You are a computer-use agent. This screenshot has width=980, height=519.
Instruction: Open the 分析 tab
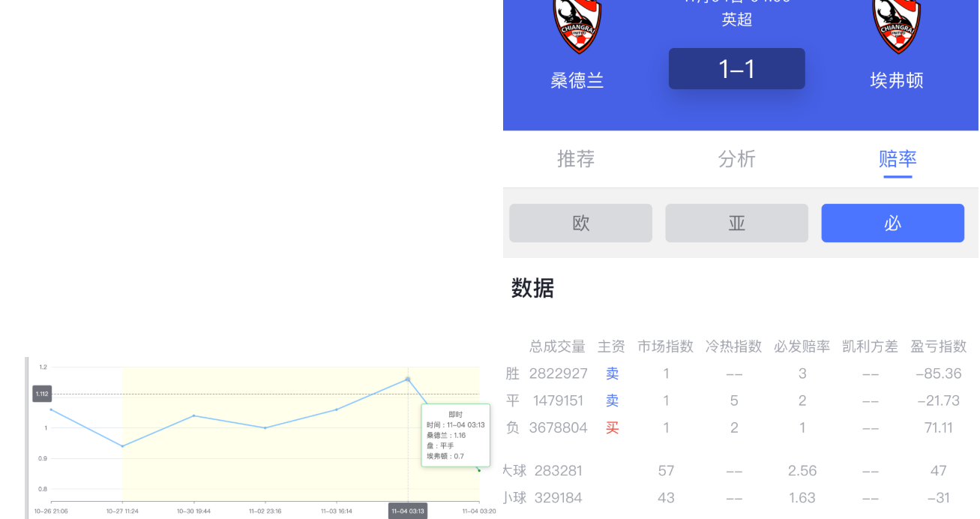point(736,159)
